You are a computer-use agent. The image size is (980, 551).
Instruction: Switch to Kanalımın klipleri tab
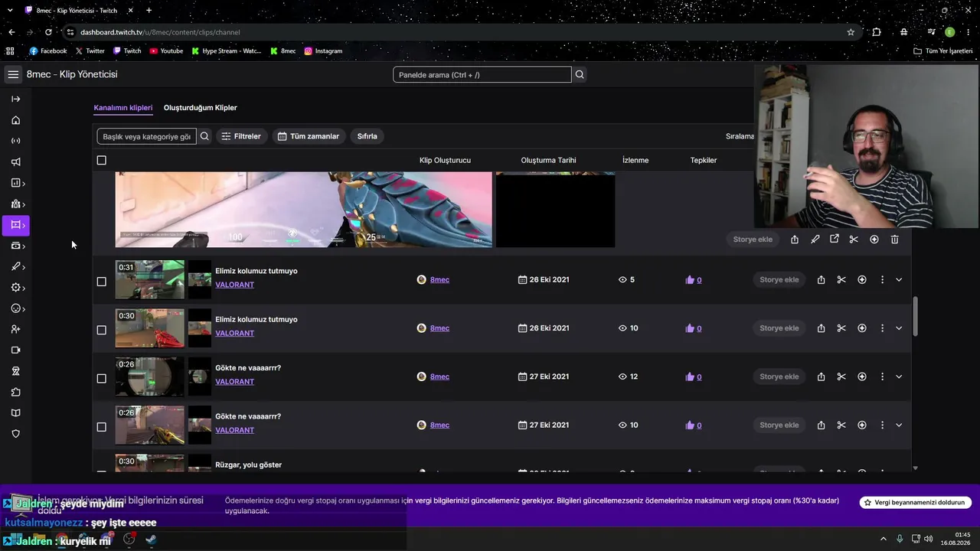click(123, 108)
